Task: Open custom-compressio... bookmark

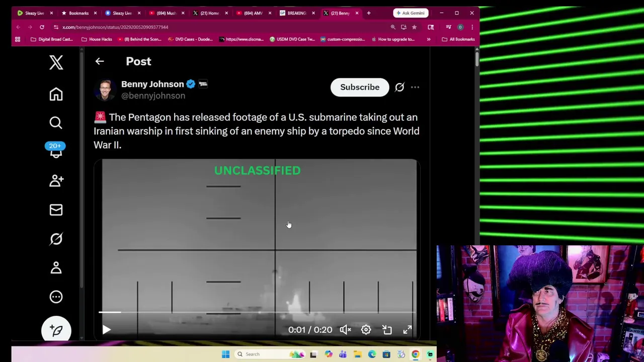Action: click(x=342, y=39)
